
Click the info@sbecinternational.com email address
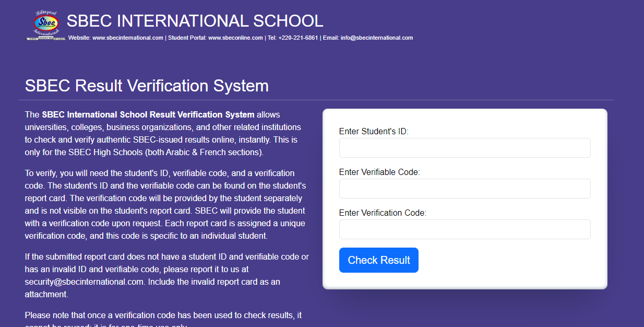tap(377, 38)
